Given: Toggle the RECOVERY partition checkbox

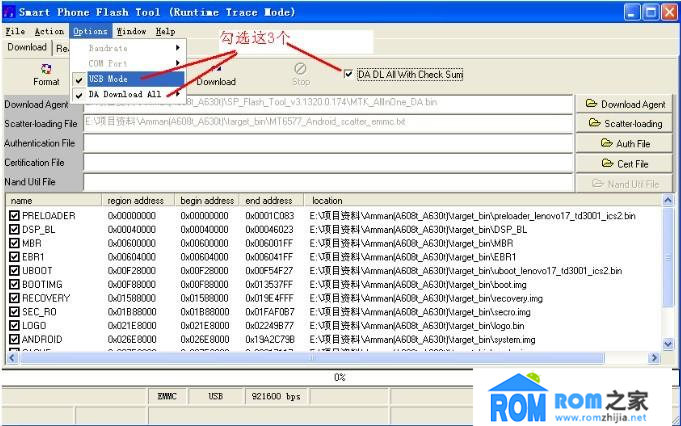Looking at the screenshot, I should tap(14, 298).
